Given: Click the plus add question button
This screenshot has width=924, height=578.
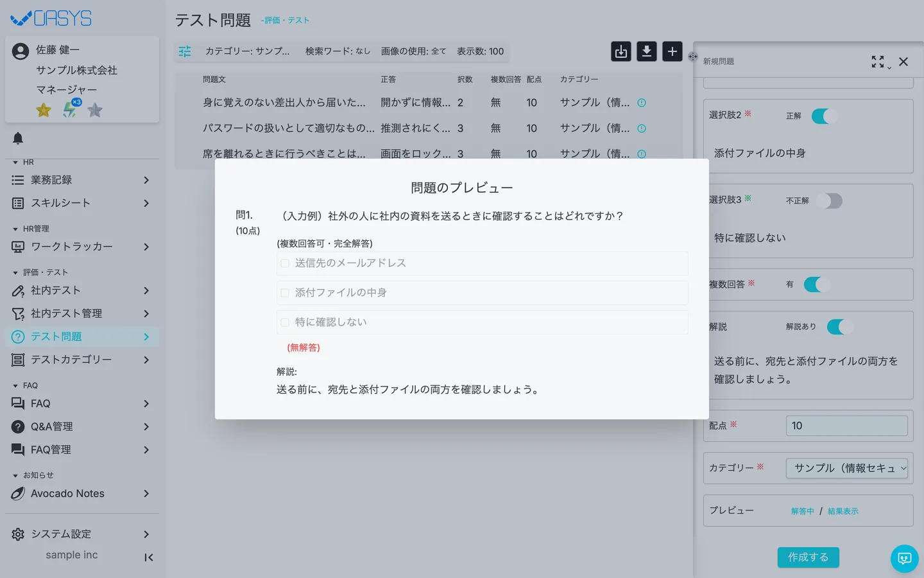Looking at the screenshot, I should pos(672,51).
